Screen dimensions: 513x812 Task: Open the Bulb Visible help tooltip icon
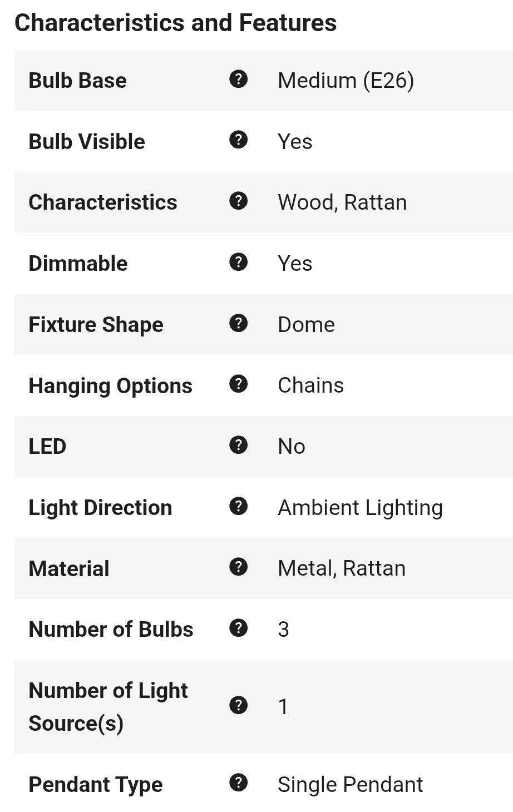[238, 140]
